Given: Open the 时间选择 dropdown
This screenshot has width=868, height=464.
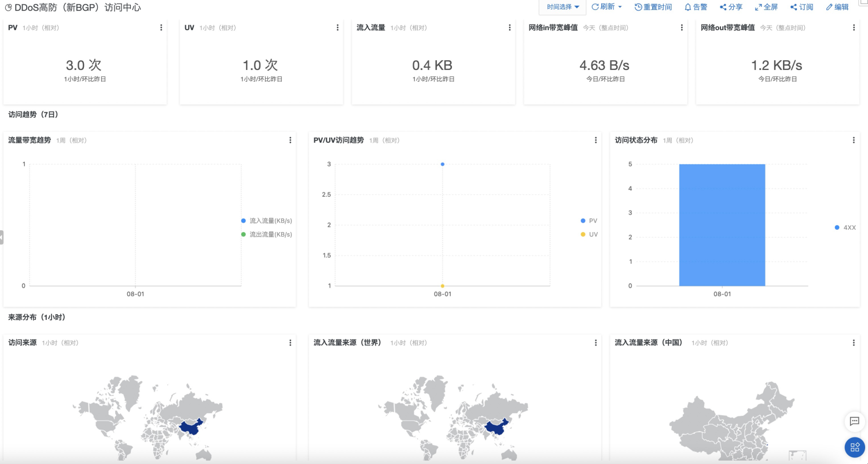Looking at the screenshot, I should 562,7.
